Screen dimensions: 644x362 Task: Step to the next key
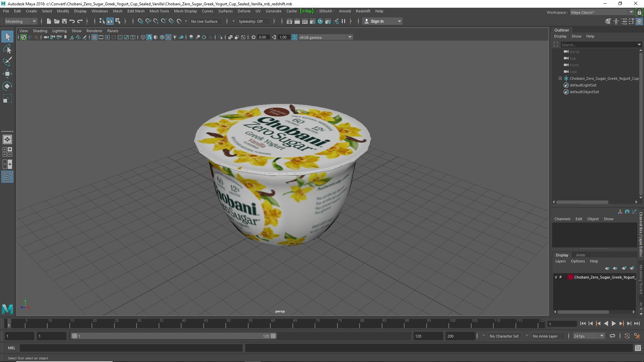[621, 323]
